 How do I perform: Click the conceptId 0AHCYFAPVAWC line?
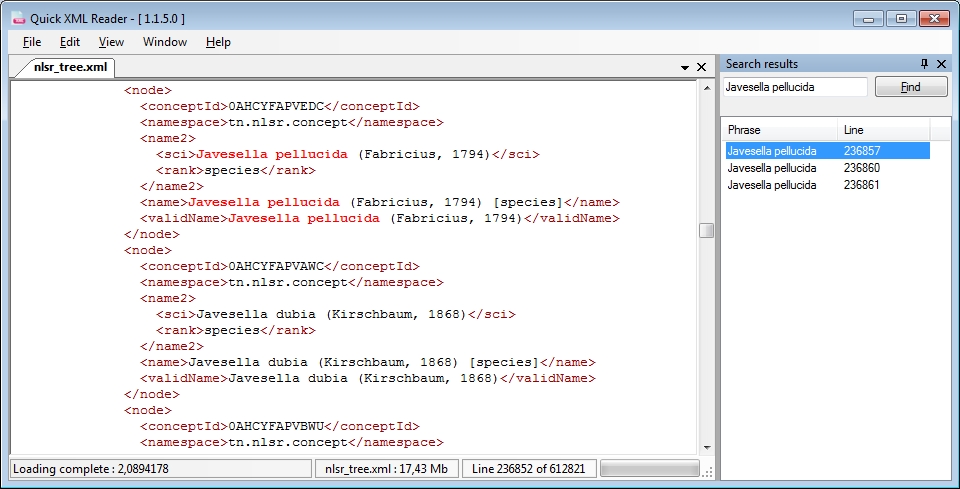click(280, 266)
